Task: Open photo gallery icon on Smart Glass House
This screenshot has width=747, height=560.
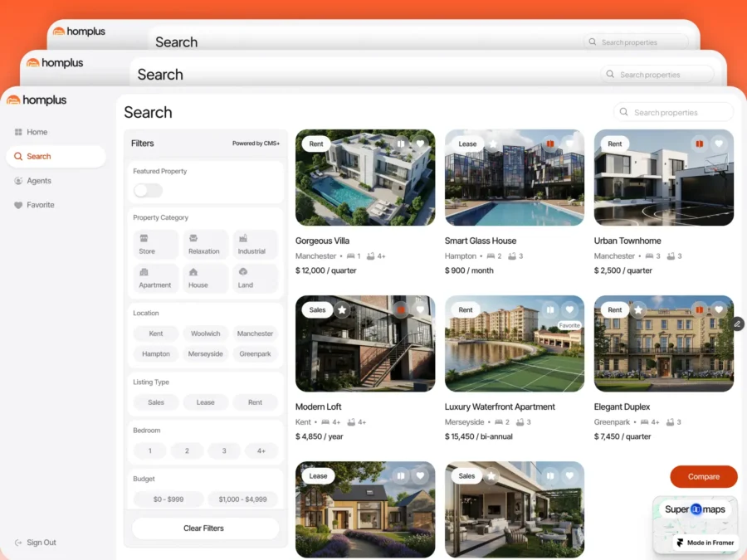Action: pyautogui.click(x=551, y=144)
